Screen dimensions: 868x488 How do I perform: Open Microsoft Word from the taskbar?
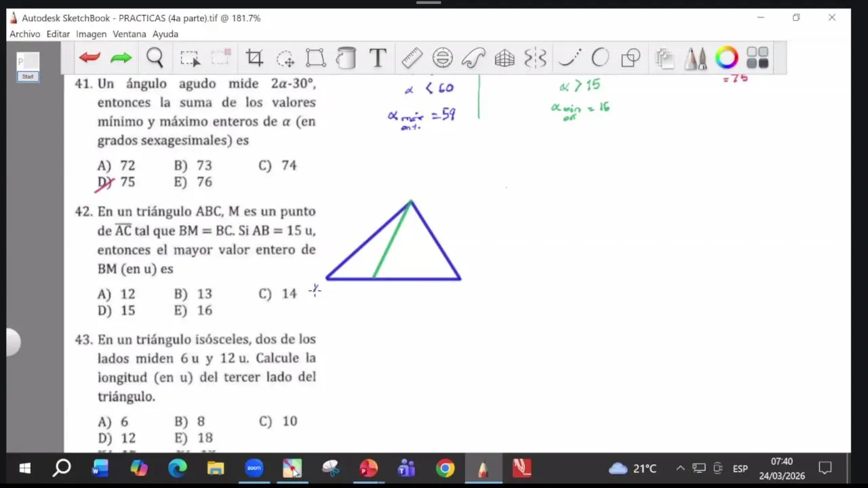pos(100,468)
